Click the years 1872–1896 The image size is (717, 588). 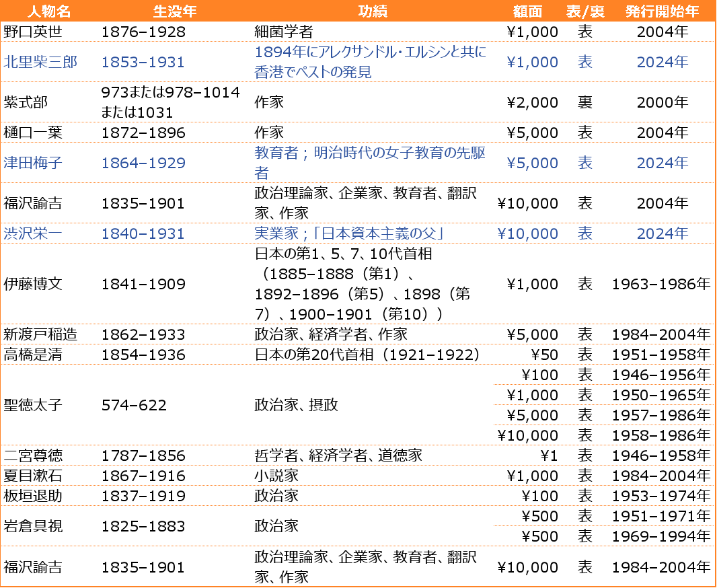click(x=143, y=132)
